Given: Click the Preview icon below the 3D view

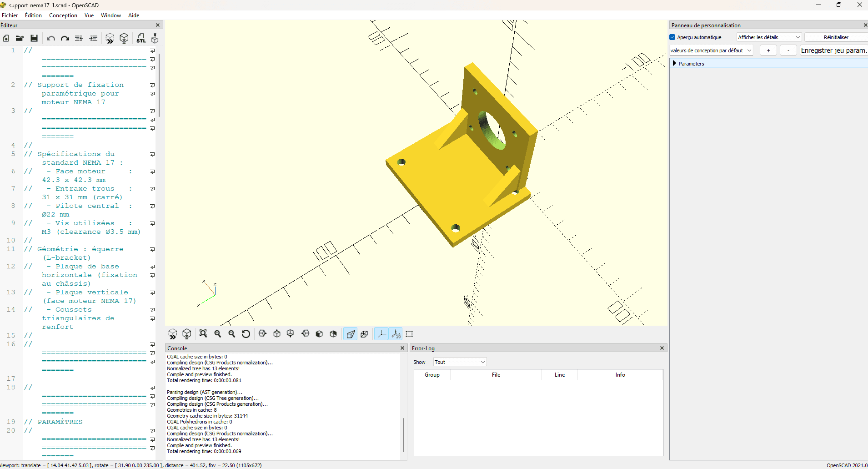Looking at the screenshot, I should tap(173, 334).
